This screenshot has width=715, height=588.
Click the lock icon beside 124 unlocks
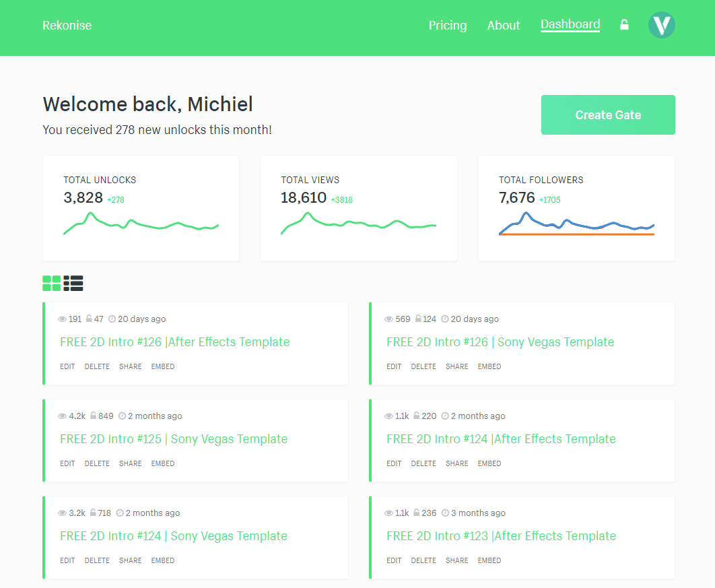(418, 319)
